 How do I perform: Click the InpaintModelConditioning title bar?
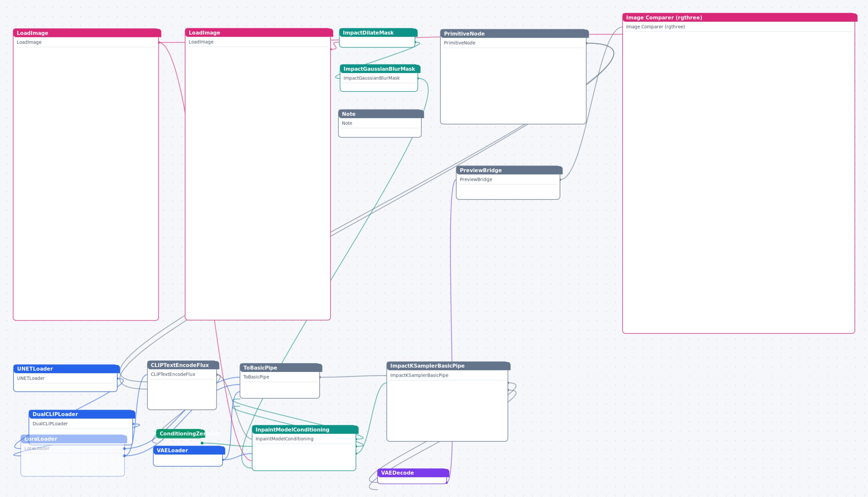tap(305, 429)
